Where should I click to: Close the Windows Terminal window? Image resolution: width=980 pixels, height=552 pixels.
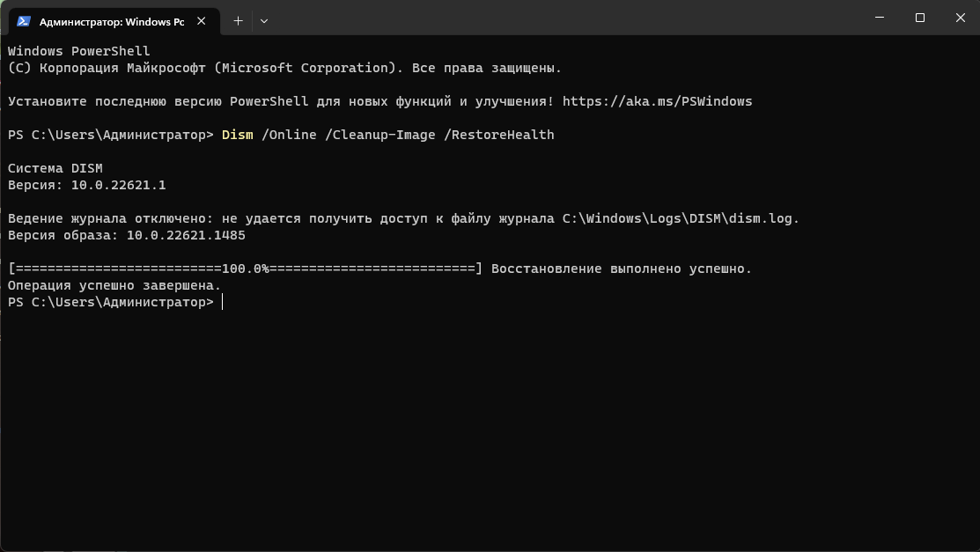[x=960, y=18]
